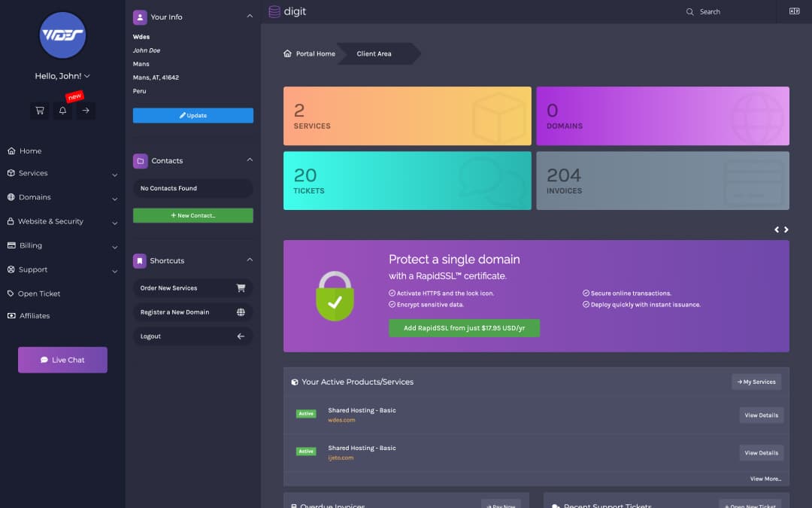The height and width of the screenshot is (508, 812).
Task: Collapse the Shortcuts panel
Action: 250,260
